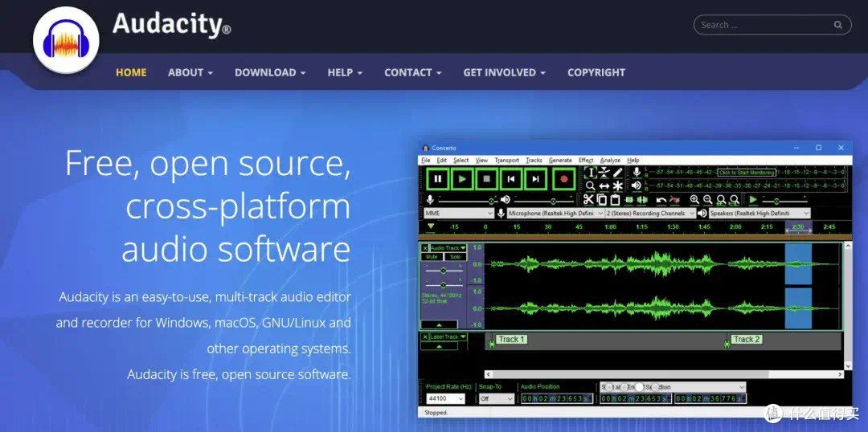Select the Envelope tool
Screen dimensions: 868x432
coord(604,173)
